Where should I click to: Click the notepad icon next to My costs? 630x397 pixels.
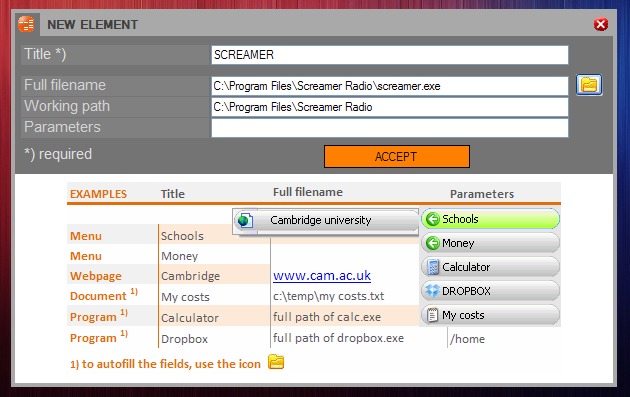pos(432,315)
